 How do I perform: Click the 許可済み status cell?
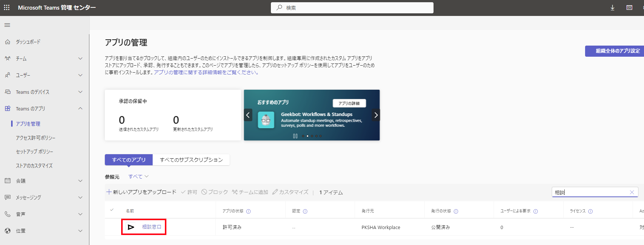[232, 227]
